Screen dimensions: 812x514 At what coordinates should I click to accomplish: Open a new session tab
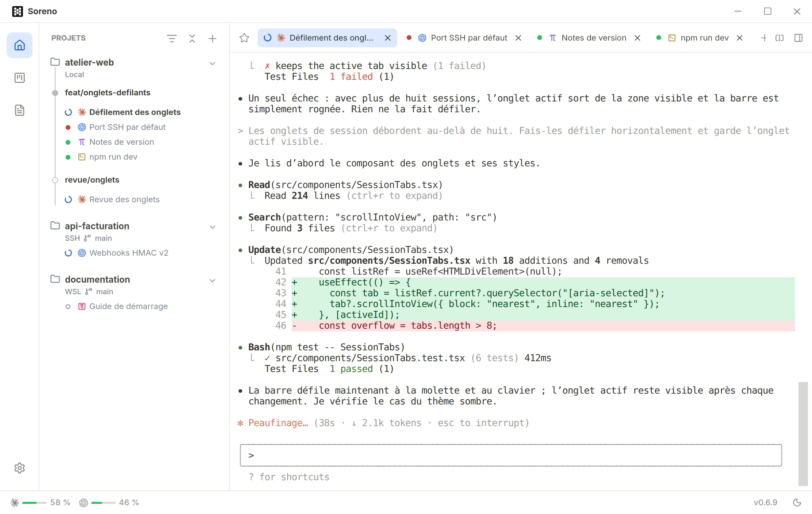tap(764, 38)
